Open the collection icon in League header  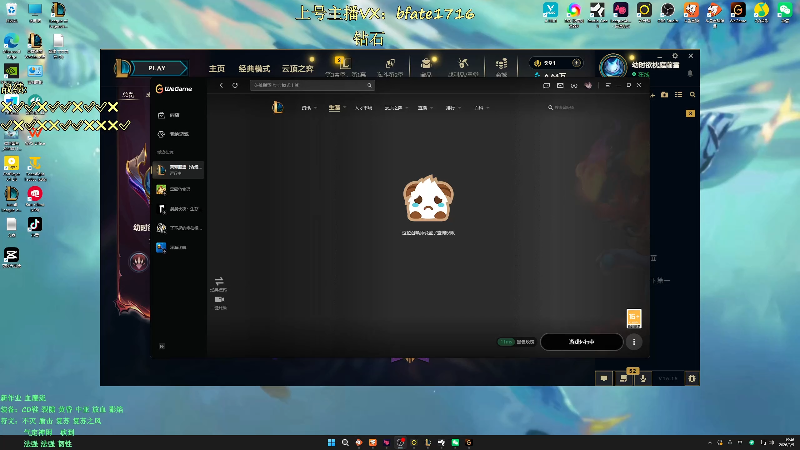(426, 64)
